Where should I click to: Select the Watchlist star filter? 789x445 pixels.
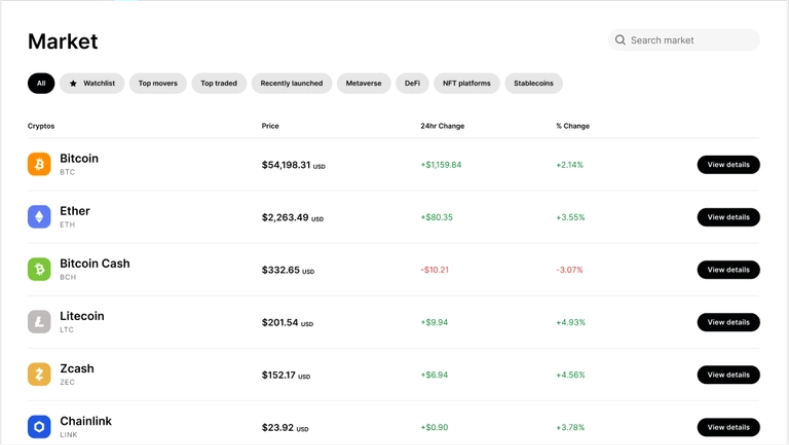click(x=92, y=83)
